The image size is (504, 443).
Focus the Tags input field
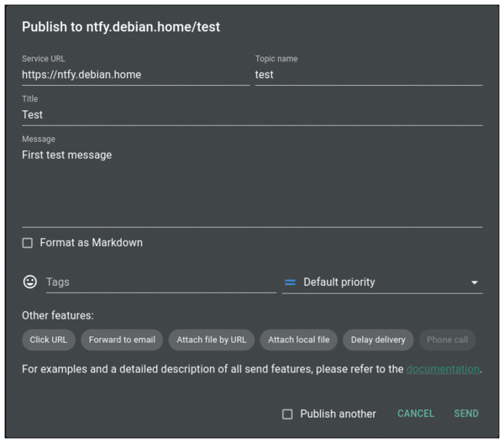point(160,282)
